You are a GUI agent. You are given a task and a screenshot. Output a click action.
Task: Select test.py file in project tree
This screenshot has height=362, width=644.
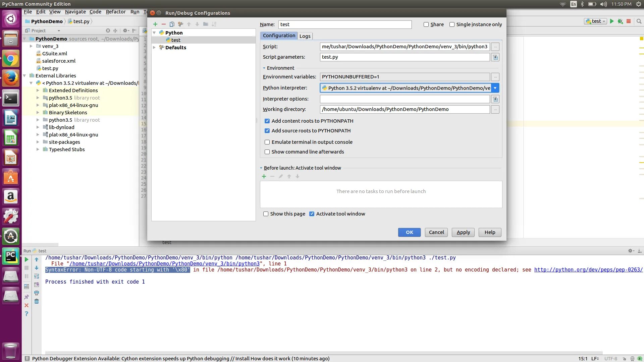click(50, 68)
